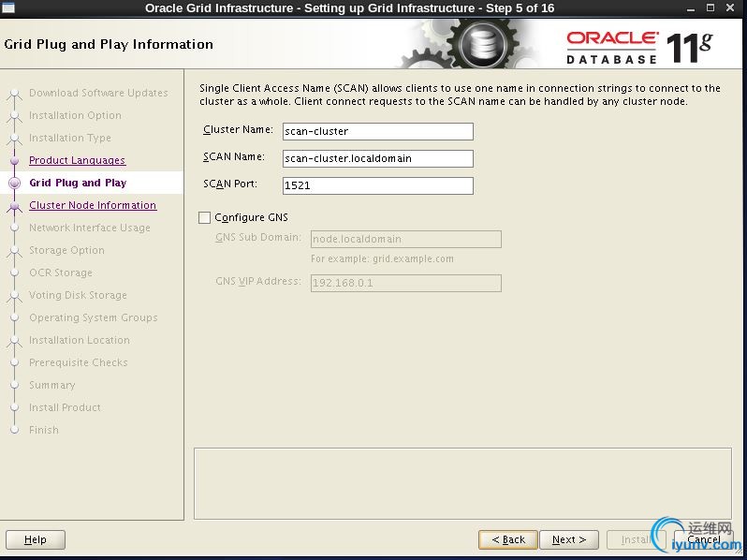This screenshot has height=560, width=747.
Task: Cancel the Grid Infrastructure installation
Action: (x=704, y=540)
